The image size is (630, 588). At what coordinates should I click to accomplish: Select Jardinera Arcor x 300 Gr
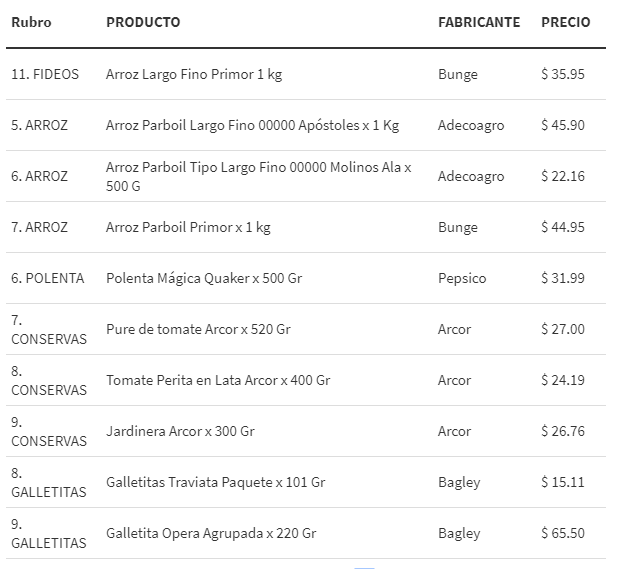click(x=180, y=431)
